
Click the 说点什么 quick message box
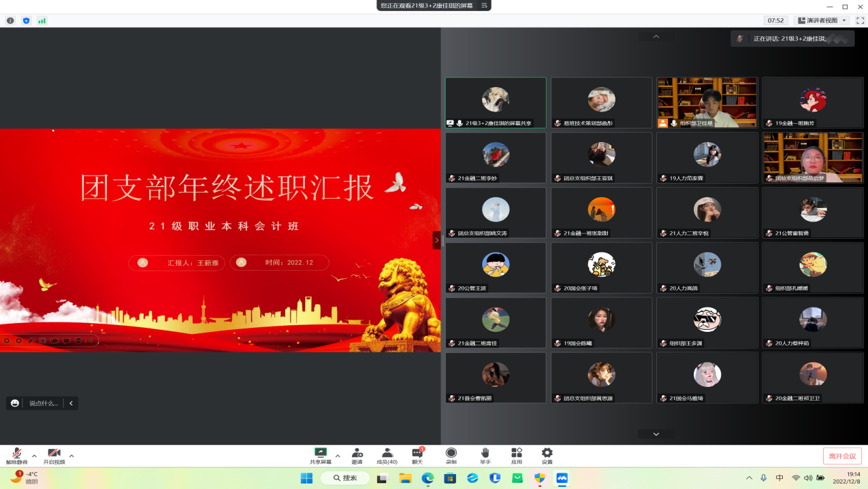click(x=44, y=403)
